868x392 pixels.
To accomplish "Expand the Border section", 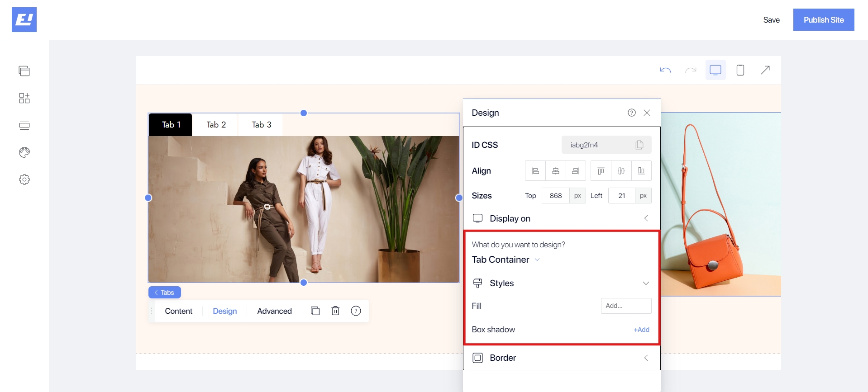I will coord(646,358).
